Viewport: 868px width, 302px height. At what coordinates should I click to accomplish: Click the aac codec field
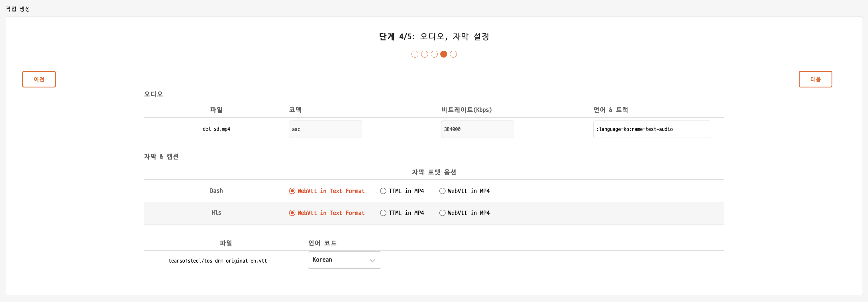[x=325, y=129]
